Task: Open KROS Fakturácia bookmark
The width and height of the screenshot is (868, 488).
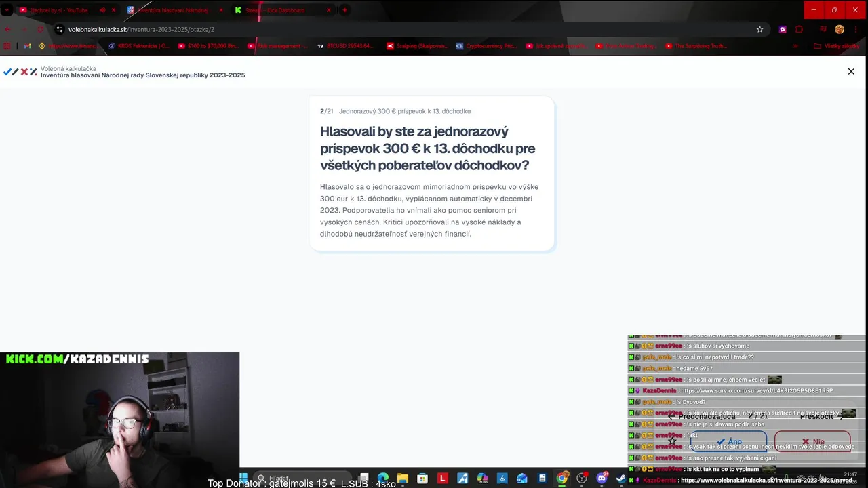Action: coord(138,46)
